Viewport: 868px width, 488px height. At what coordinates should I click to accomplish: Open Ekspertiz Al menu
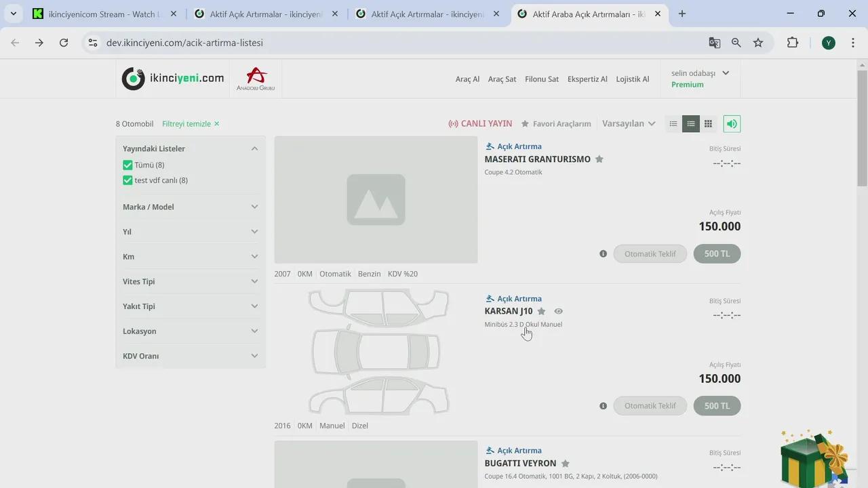click(587, 79)
